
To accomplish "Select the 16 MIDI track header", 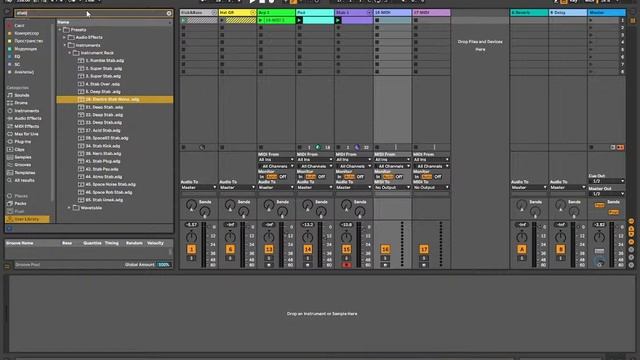I will point(392,13).
